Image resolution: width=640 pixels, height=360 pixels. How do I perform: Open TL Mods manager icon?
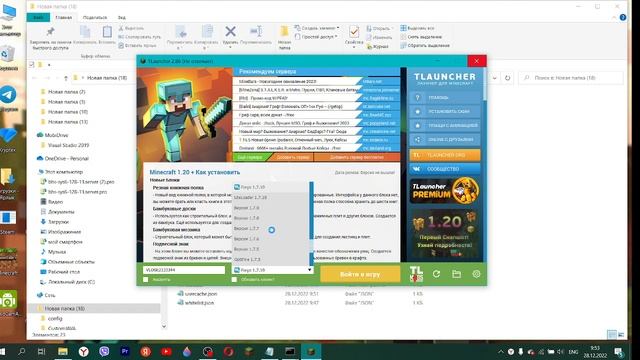416,274
